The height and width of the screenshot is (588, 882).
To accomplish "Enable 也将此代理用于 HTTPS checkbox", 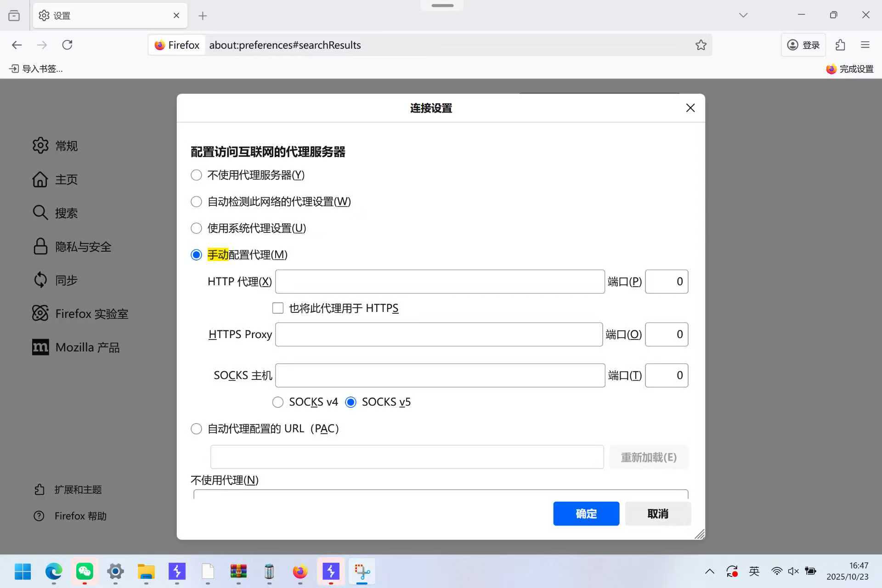I will click(x=278, y=308).
